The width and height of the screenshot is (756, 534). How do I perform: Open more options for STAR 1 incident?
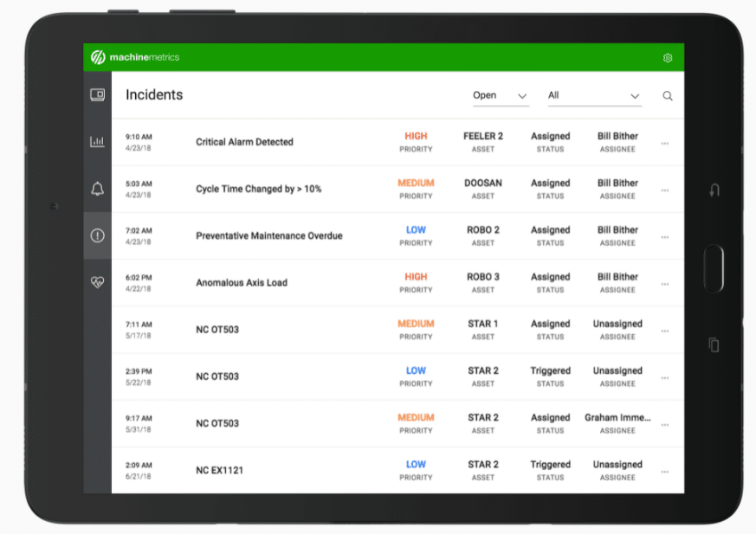point(665,331)
